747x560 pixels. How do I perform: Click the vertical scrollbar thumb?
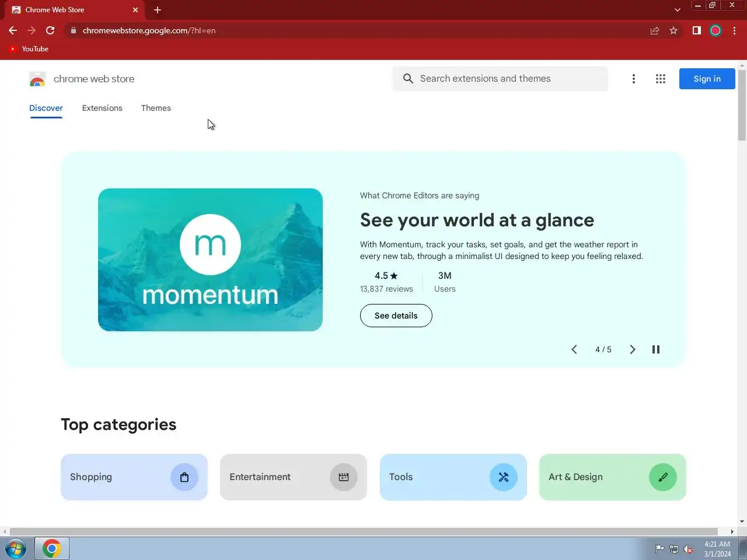click(742, 105)
